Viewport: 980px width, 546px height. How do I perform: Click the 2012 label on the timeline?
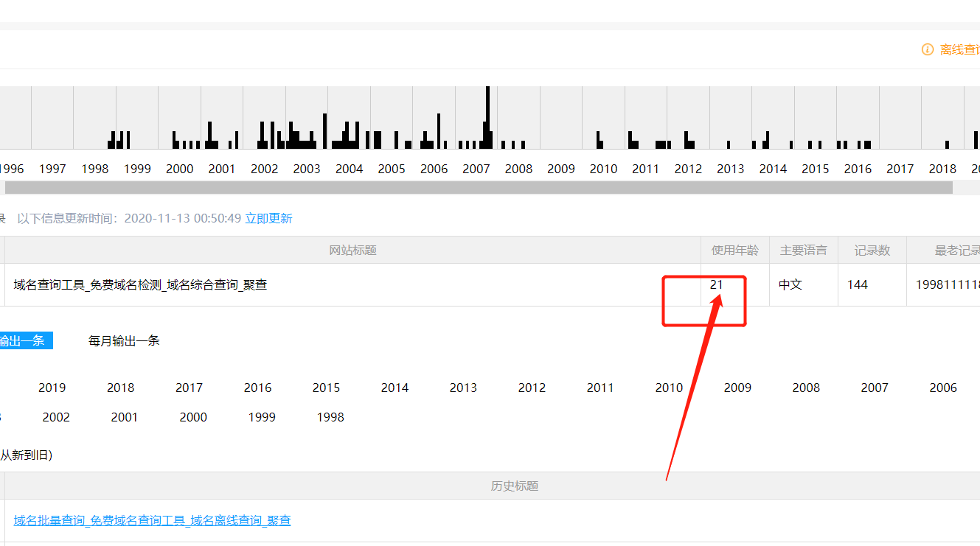tap(688, 168)
